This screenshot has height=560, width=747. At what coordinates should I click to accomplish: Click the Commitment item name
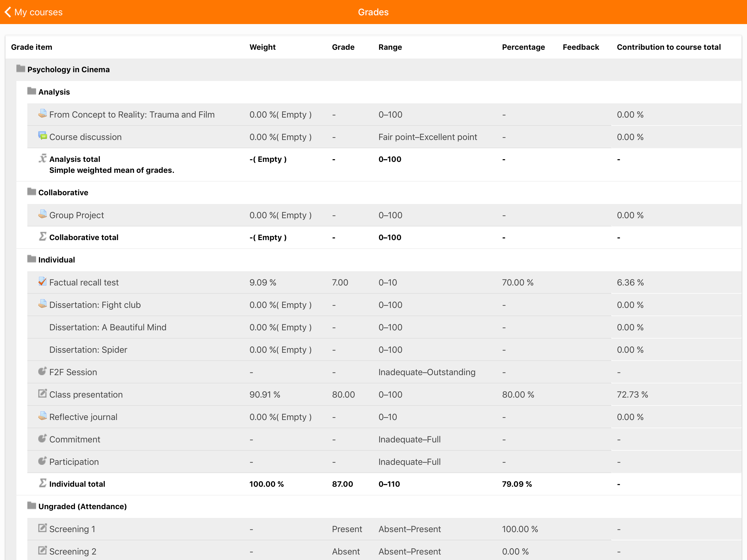[75, 439]
